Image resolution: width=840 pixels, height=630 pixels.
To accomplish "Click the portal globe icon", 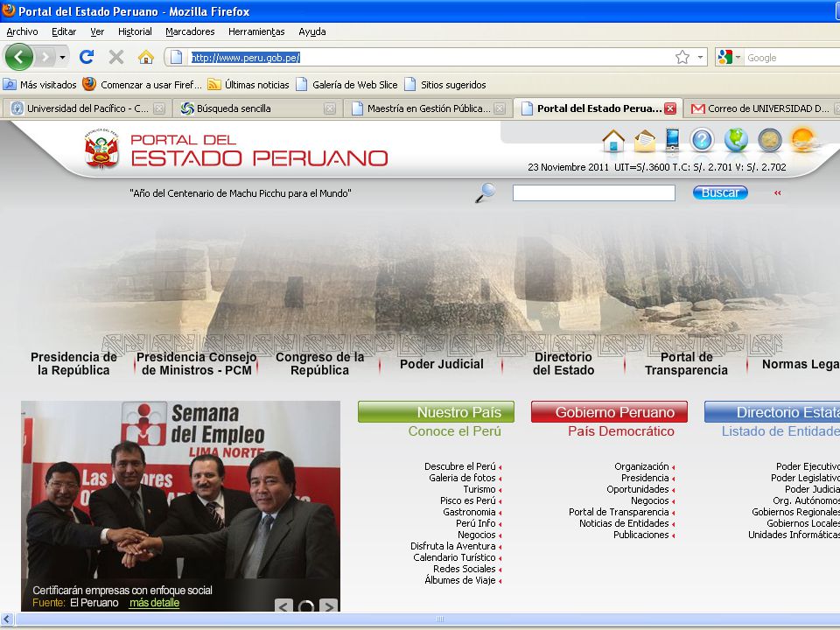I will coord(736,140).
